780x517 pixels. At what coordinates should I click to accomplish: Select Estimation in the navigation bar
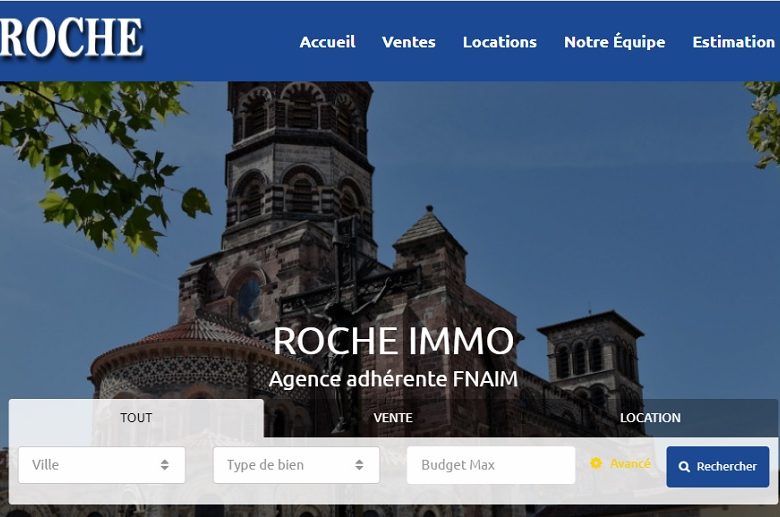[x=733, y=42]
